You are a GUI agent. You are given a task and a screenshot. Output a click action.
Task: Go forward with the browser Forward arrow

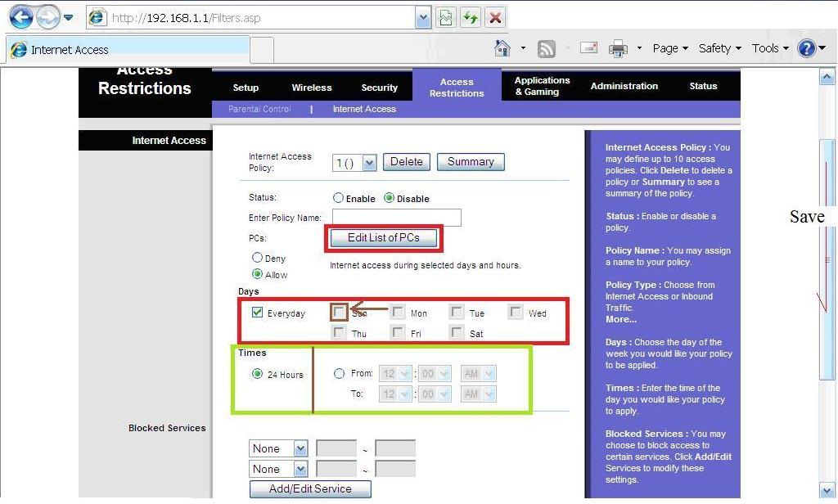point(48,17)
